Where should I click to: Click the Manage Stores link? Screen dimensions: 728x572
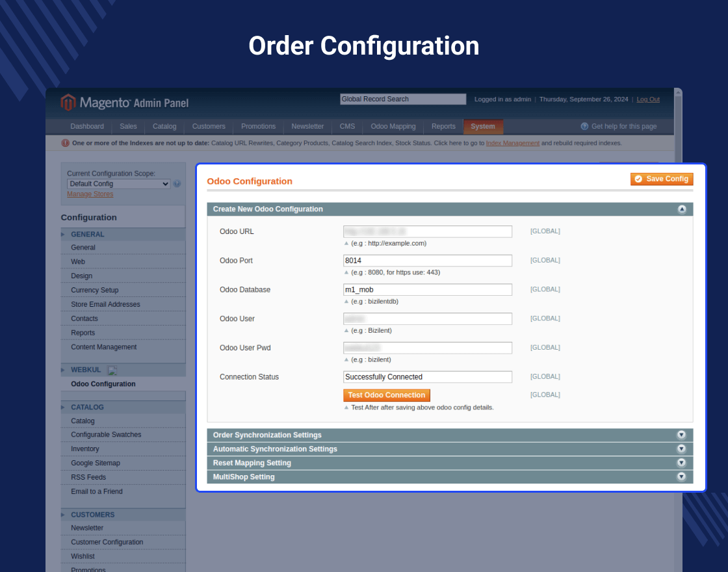[90, 194]
